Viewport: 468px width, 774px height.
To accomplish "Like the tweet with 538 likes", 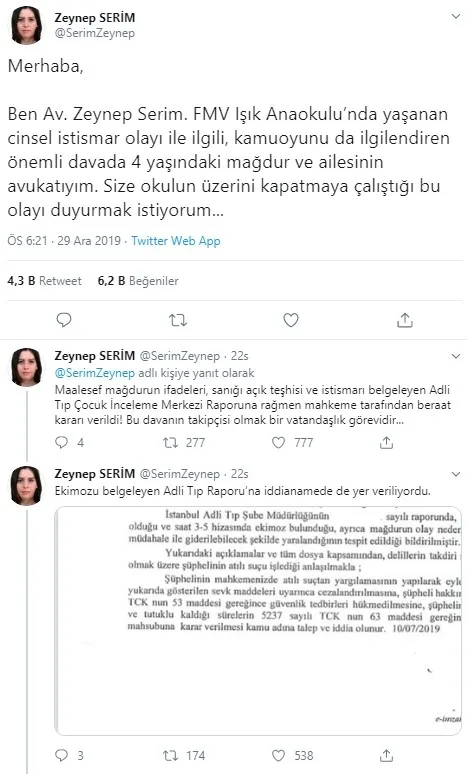I will point(278,755).
